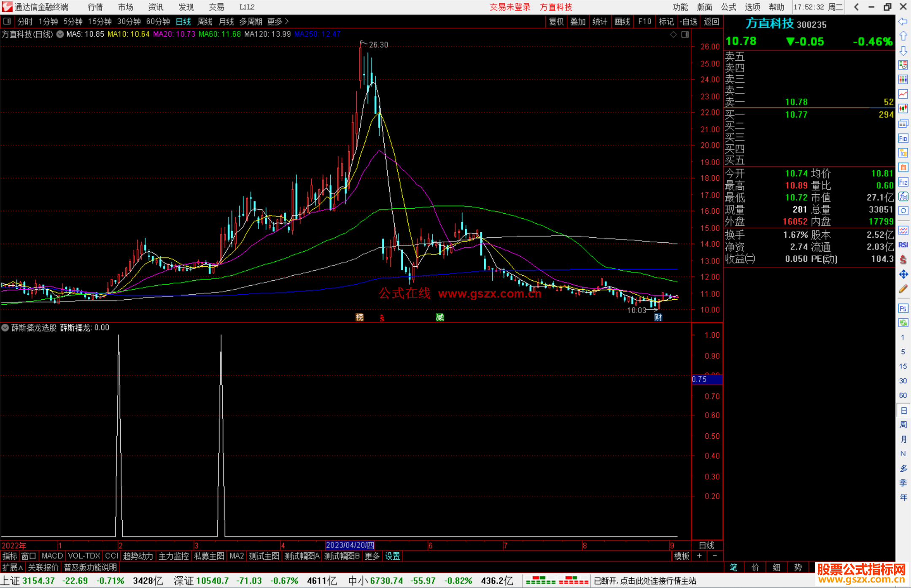Click the disconnected status link 已断开
911x588 pixels.
tap(645, 581)
